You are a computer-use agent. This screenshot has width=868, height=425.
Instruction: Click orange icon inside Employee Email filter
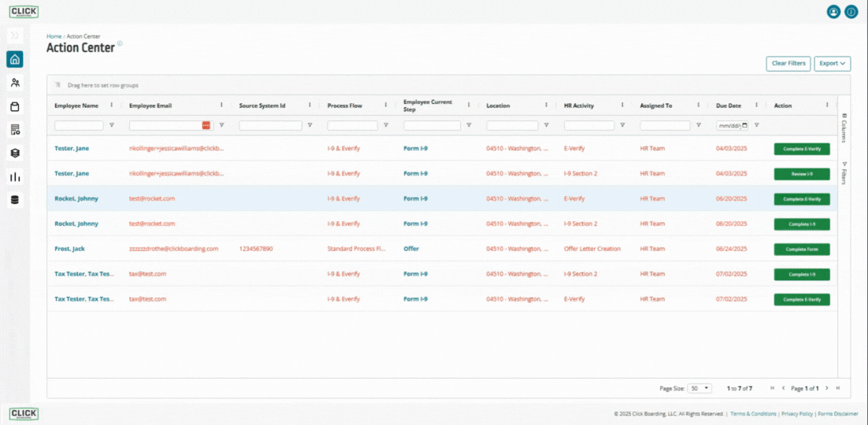point(206,125)
